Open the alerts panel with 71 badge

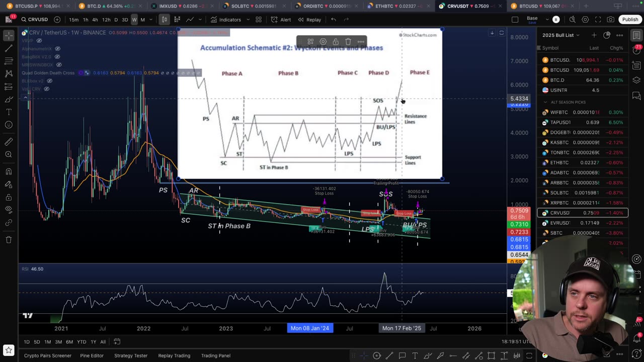pos(636,50)
